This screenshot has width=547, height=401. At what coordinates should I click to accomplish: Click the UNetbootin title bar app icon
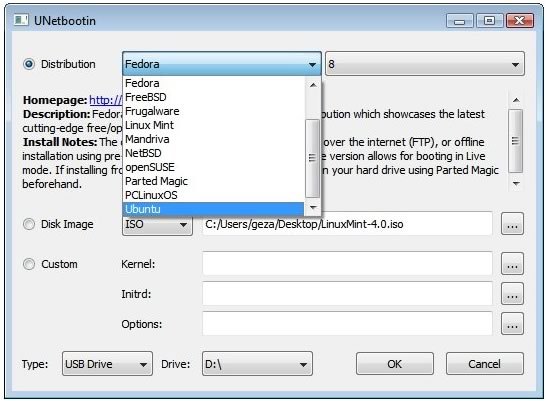21,20
